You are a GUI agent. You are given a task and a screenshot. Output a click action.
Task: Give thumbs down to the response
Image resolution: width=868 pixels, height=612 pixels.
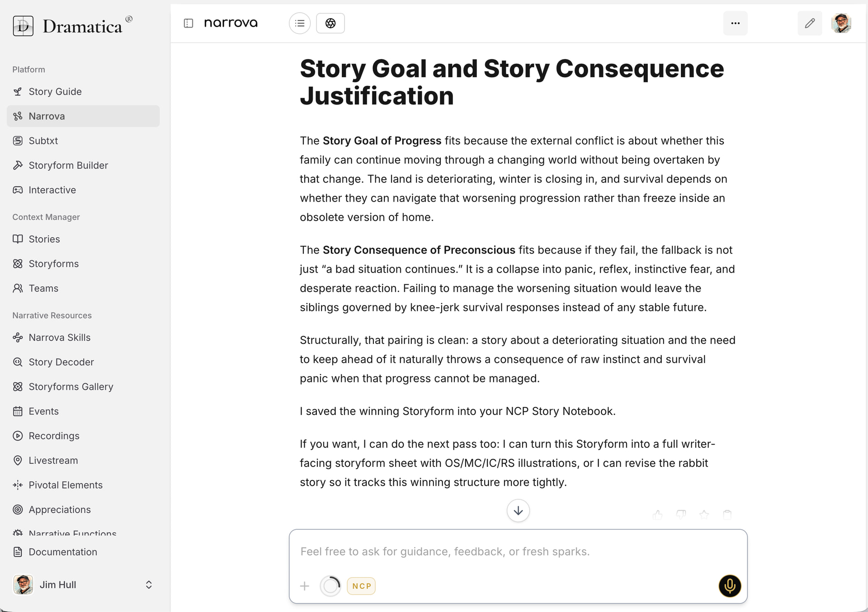pyautogui.click(x=681, y=514)
